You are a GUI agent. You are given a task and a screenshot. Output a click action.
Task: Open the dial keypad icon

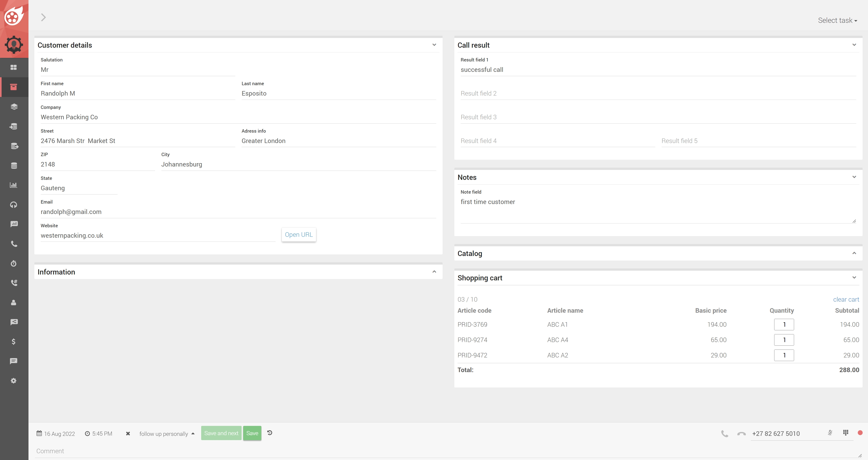tap(845, 433)
